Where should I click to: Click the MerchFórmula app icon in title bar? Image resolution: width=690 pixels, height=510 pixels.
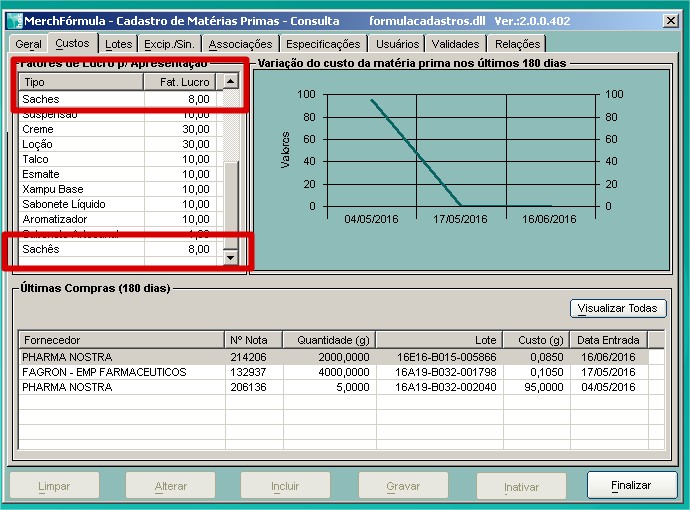tap(15, 20)
